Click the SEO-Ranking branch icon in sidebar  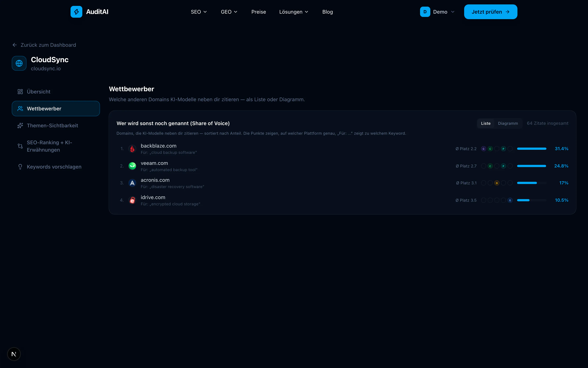[20, 146]
